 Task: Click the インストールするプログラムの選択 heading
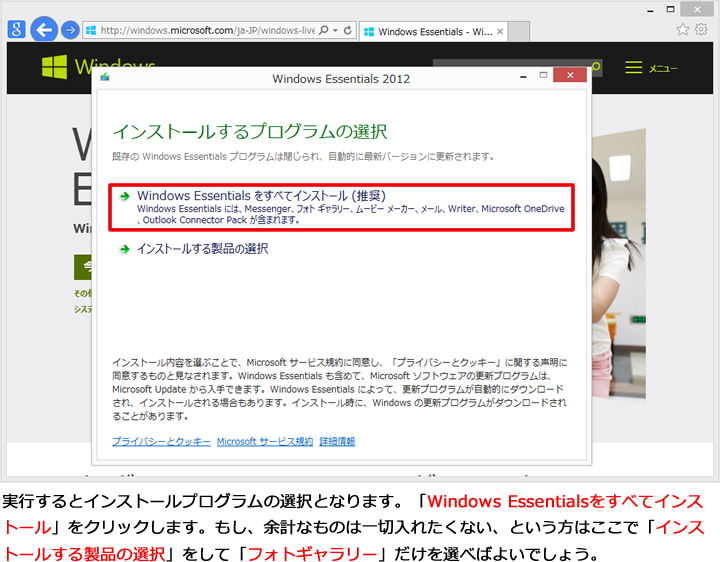[250, 132]
